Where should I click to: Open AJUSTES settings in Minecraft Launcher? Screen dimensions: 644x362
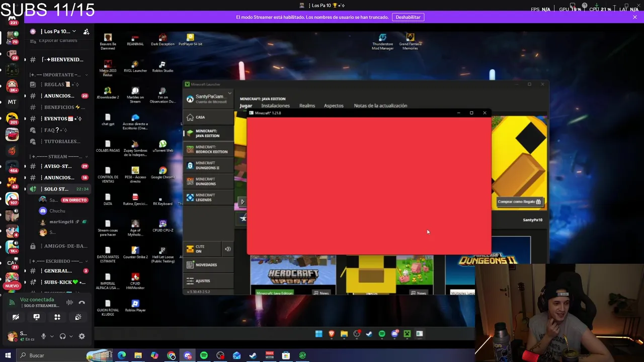208,281
